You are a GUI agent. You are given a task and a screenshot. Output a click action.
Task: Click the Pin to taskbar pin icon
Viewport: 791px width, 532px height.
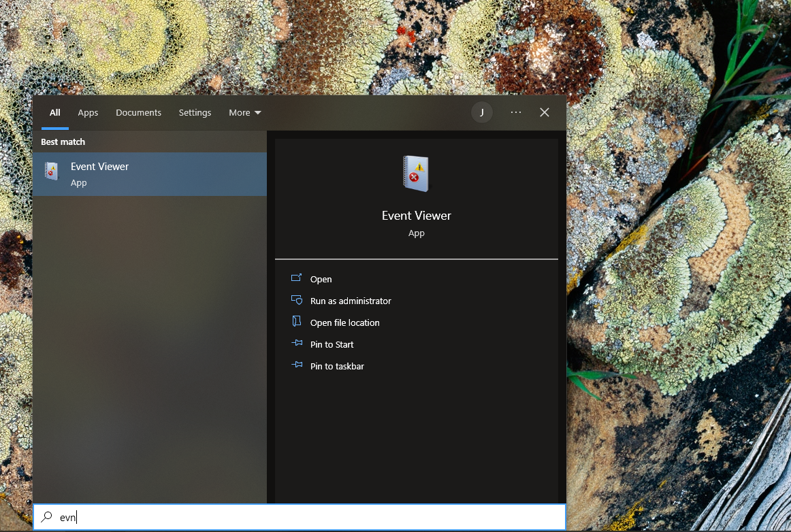click(297, 365)
